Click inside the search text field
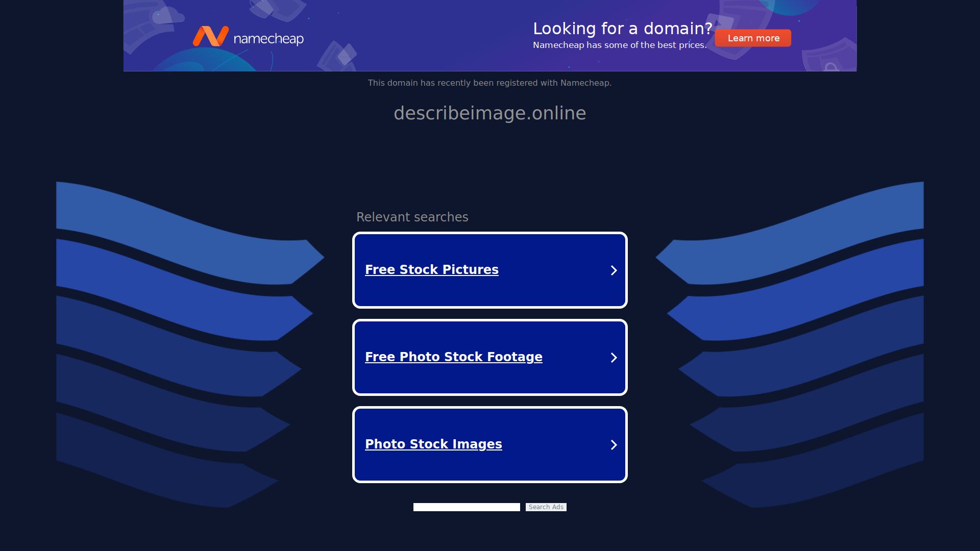980x551 pixels. tap(466, 507)
